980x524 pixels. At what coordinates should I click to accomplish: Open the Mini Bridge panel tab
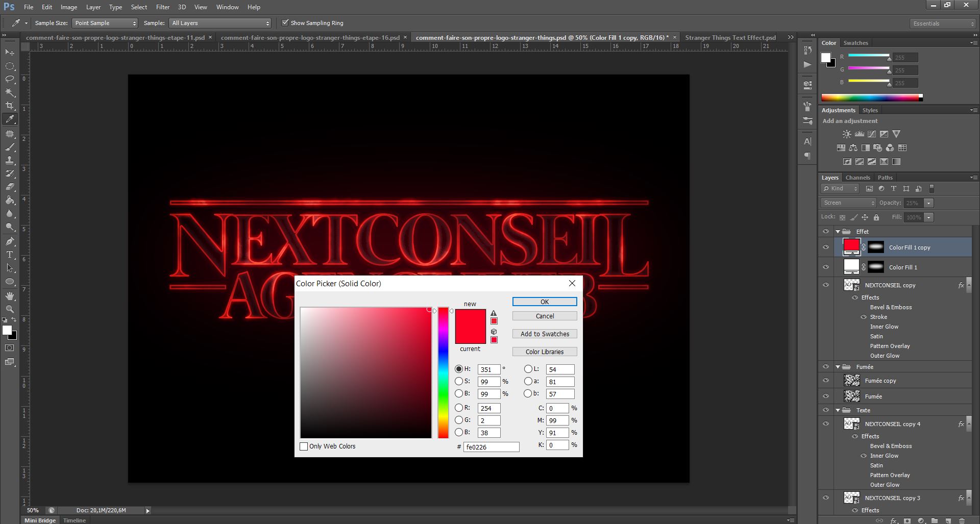[40, 520]
